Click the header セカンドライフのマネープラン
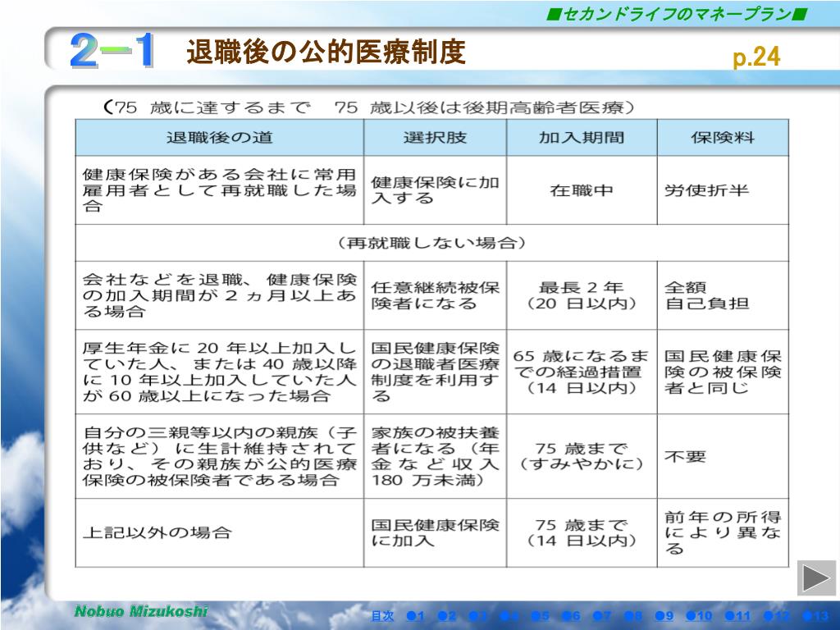 677,14
